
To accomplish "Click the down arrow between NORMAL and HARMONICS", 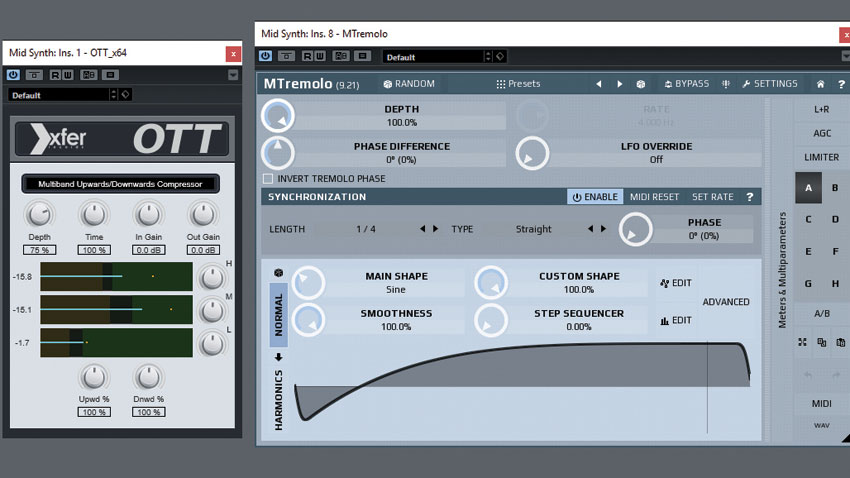I will tap(279, 357).
